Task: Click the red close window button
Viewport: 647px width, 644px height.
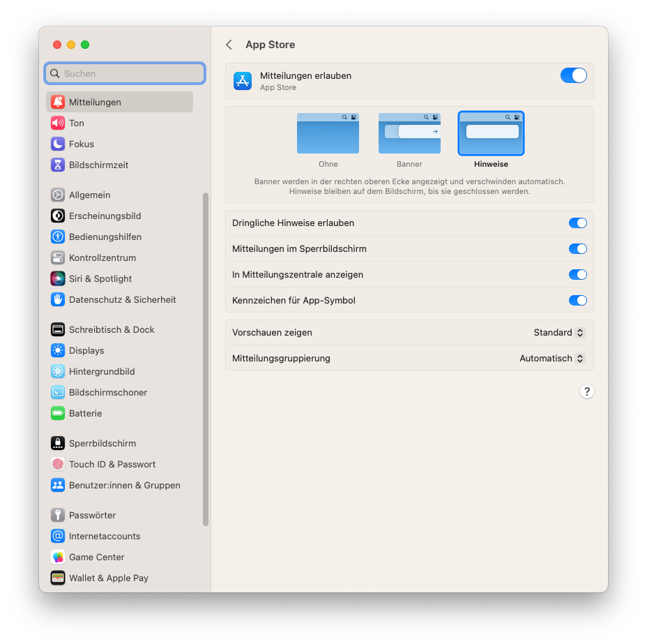Action: click(57, 45)
